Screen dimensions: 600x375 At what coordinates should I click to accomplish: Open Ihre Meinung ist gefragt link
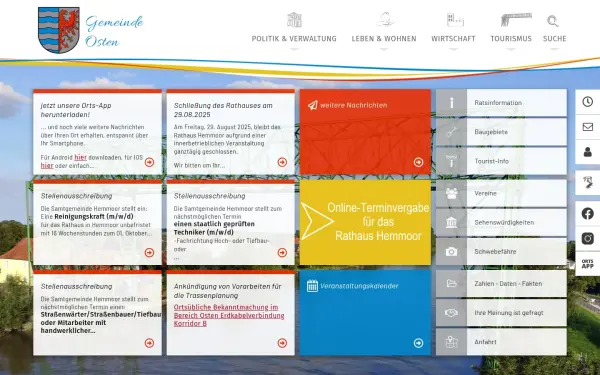pyautogui.click(x=501, y=313)
